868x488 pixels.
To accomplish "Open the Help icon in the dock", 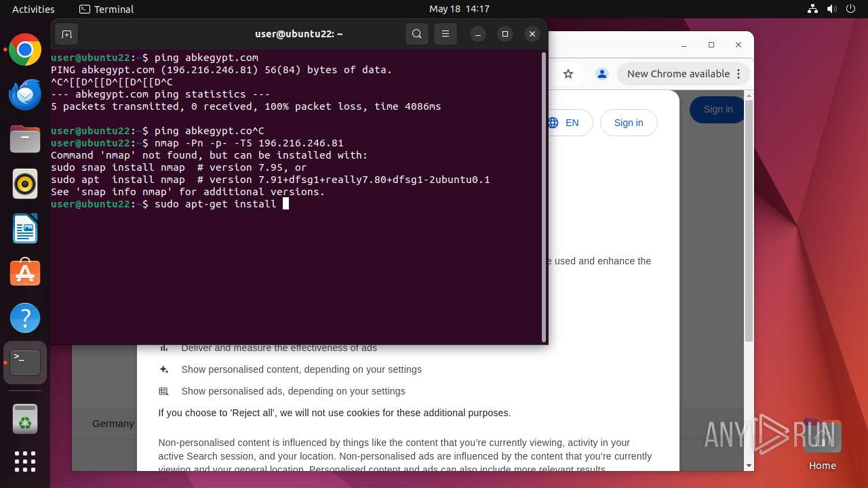I will [25, 318].
